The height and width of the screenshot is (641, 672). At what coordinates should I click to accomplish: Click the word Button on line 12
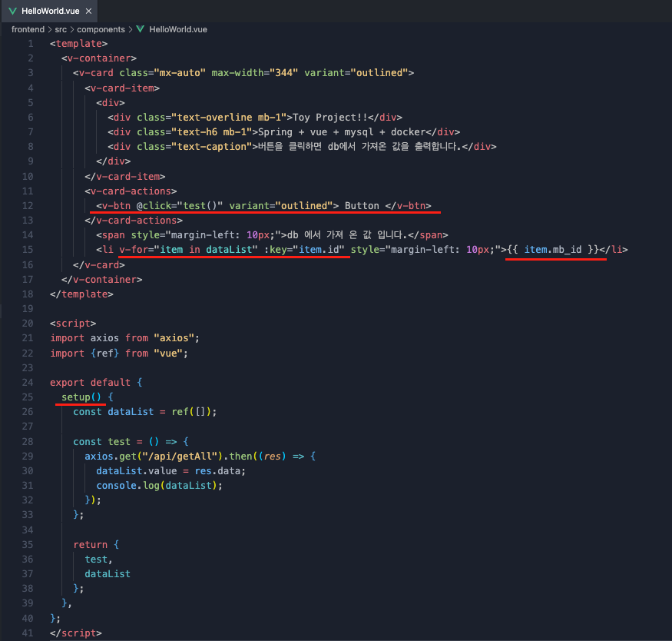(362, 206)
